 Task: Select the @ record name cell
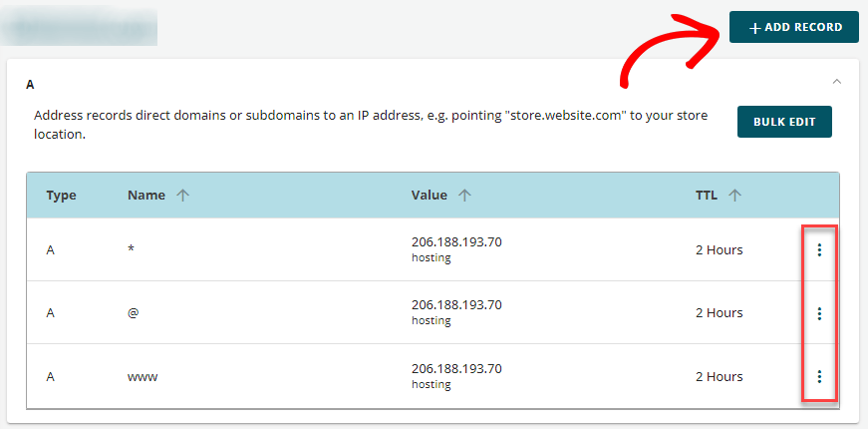[x=132, y=313]
